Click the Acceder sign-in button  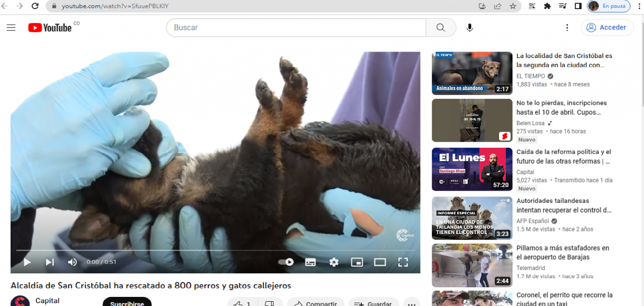pyautogui.click(x=607, y=27)
